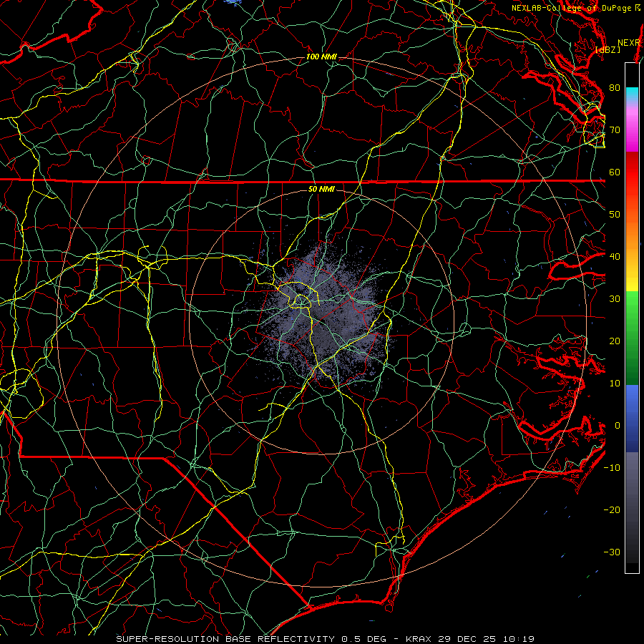Click the 20 value on the dBZ scale
This screenshot has width=644, height=644.
point(615,341)
